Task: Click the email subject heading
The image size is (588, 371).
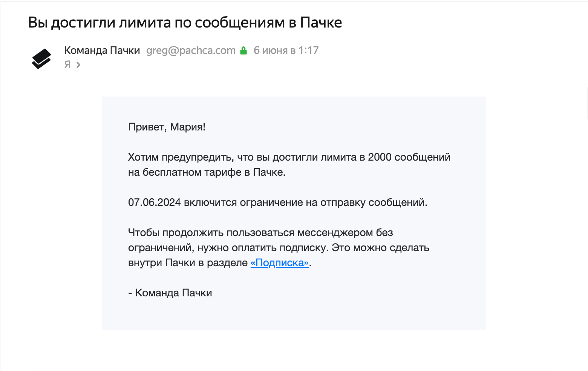Action: point(185,23)
